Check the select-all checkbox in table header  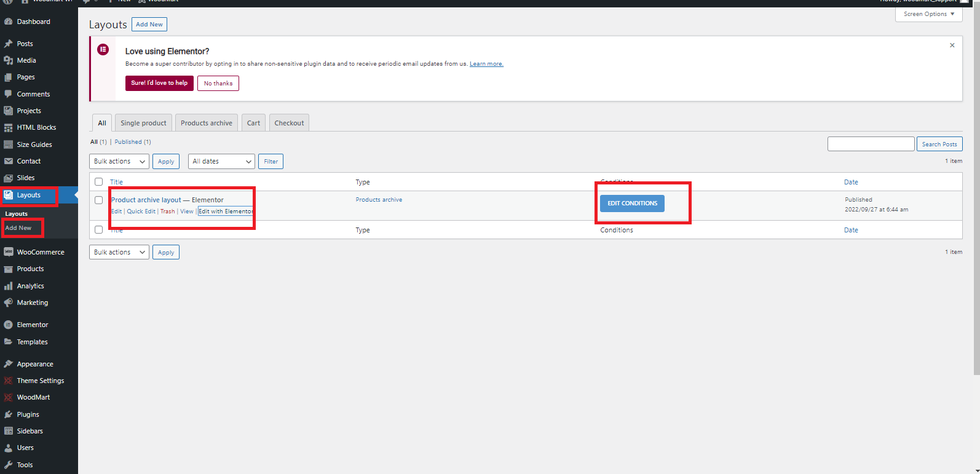98,182
